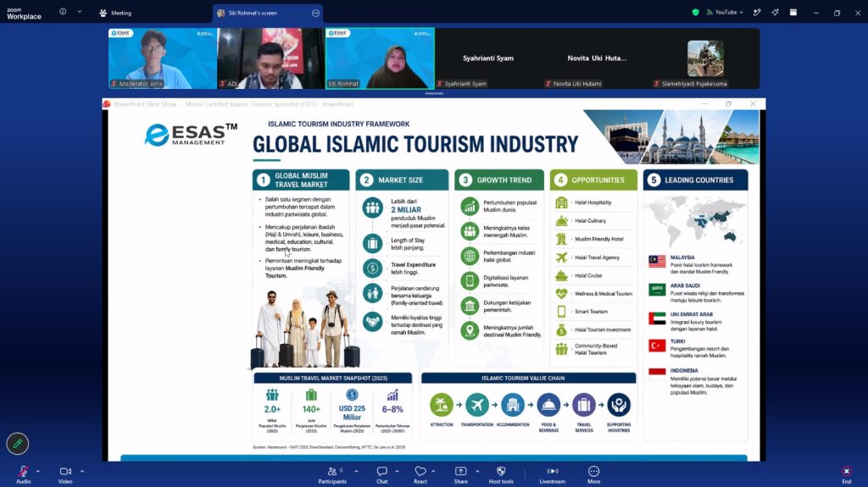Screen dimensions: 868x487
Task: Expand the chevron next to Share
Action: (477, 472)
